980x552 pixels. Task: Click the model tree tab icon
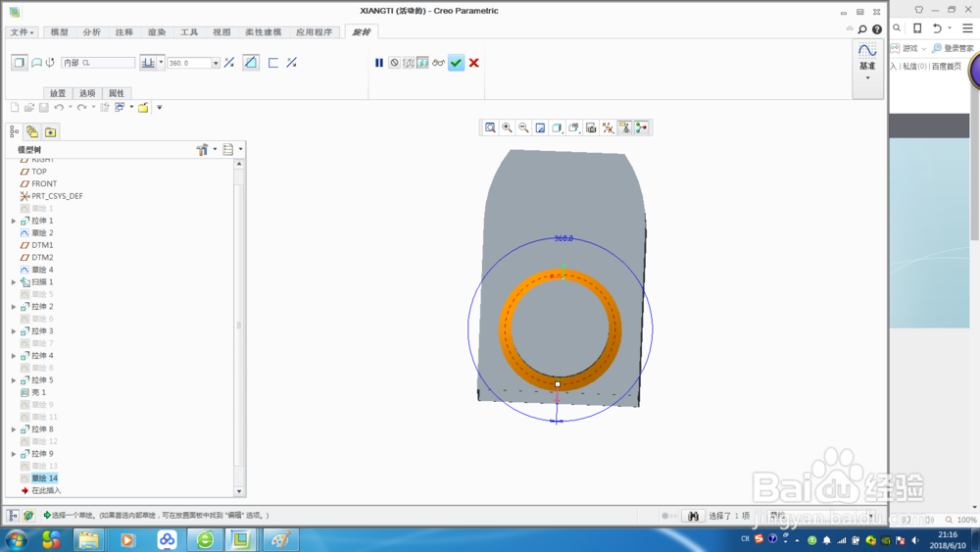tap(14, 132)
